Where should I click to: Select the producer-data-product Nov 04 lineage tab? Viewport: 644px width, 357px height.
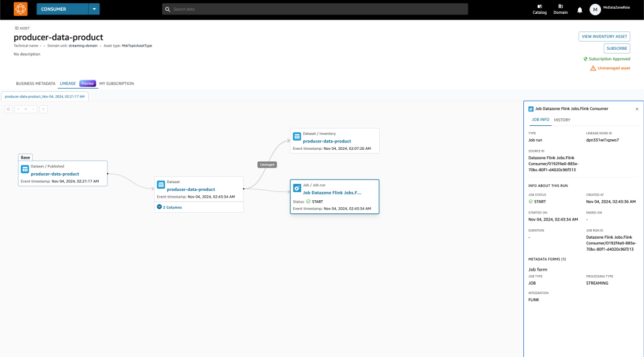45,96
